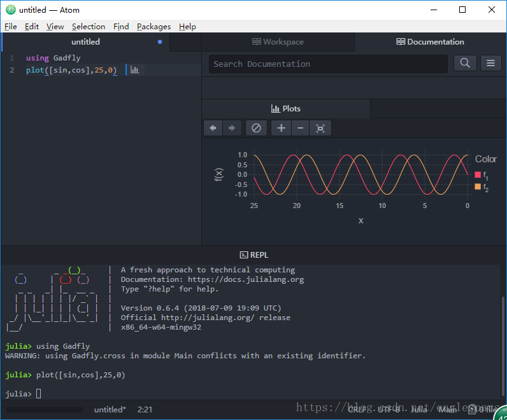Screen dimensions: 507x420
Task: Click the 'using Gadfly' code line in editor
Action: coord(54,58)
